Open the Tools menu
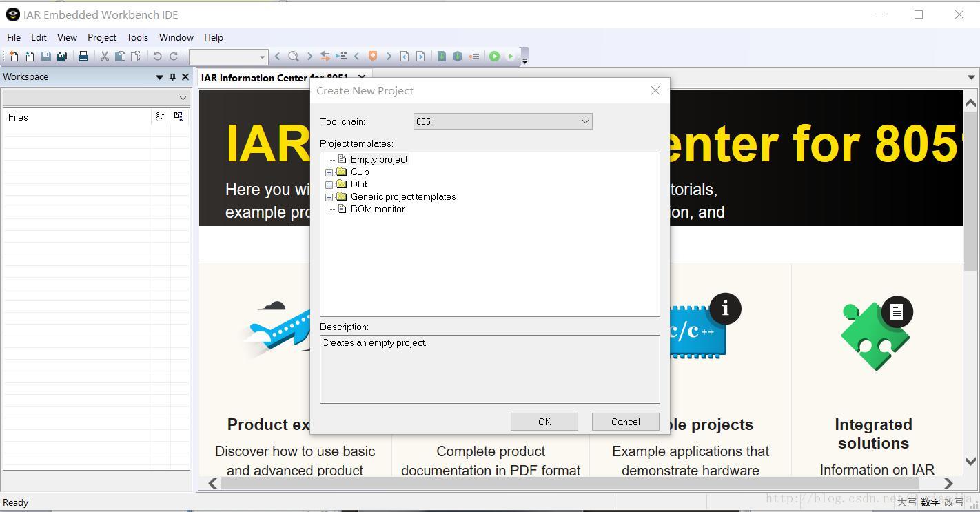The width and height of the screenshot is (980, 512). [137, 37]
